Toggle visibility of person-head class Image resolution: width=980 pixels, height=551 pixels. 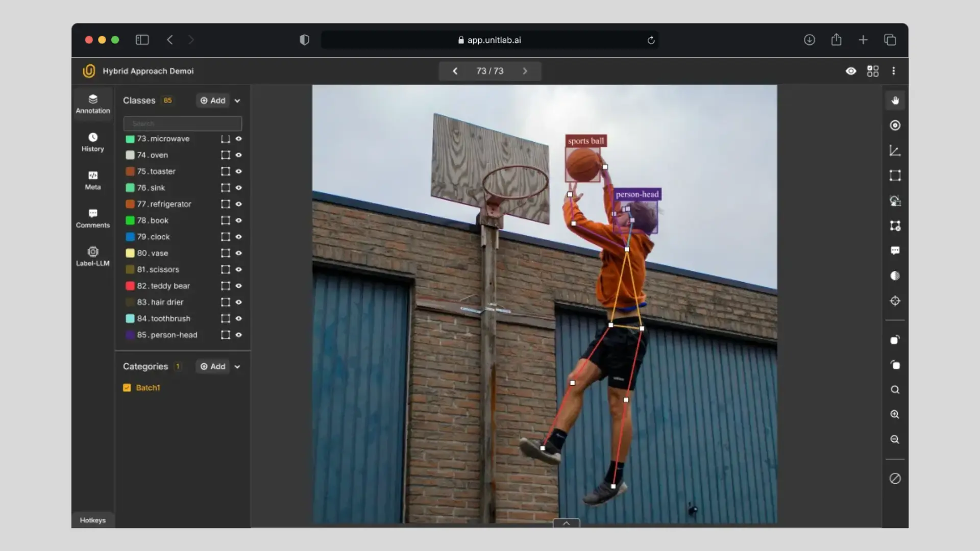tap(238, 335)
